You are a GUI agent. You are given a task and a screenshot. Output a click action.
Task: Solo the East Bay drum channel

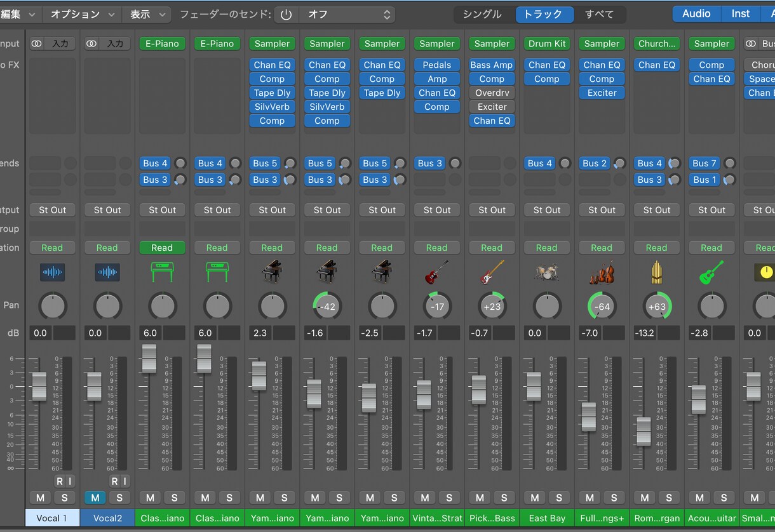(x=559, y=498)
